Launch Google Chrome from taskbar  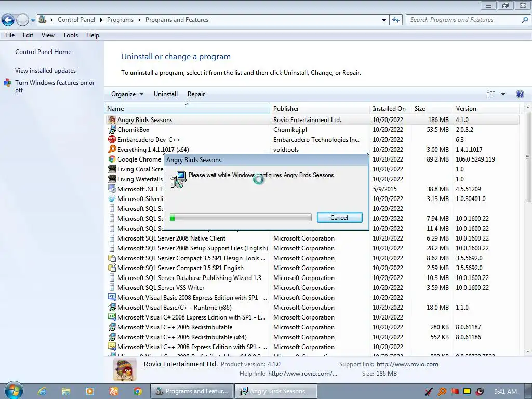(x=137, y=391)
